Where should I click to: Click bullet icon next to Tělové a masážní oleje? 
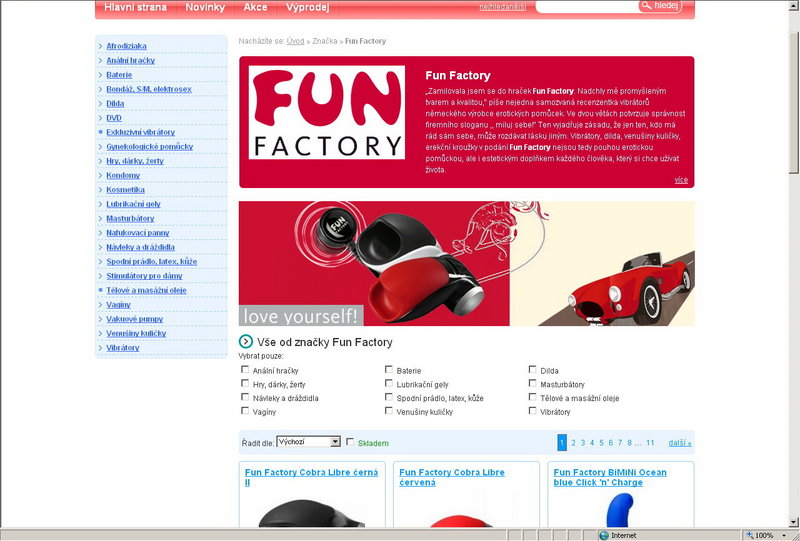coord(101,290)
